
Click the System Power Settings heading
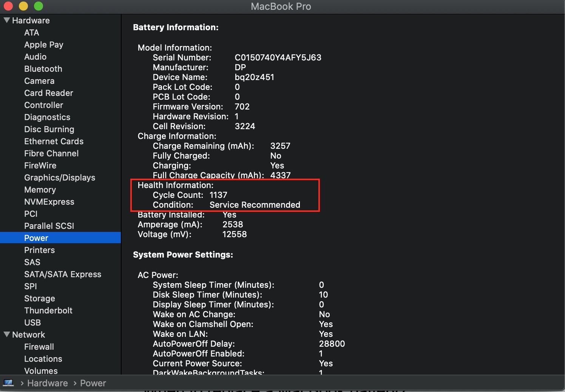point(183,255)
